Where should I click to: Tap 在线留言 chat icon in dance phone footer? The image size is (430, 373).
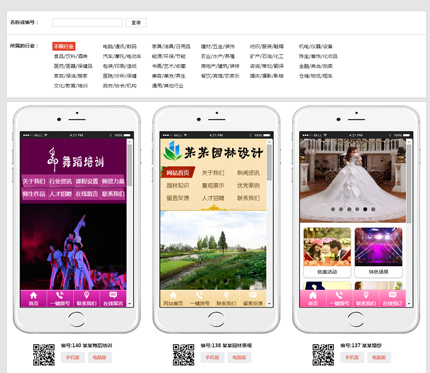pyautogui.click(x=113, y=295)
